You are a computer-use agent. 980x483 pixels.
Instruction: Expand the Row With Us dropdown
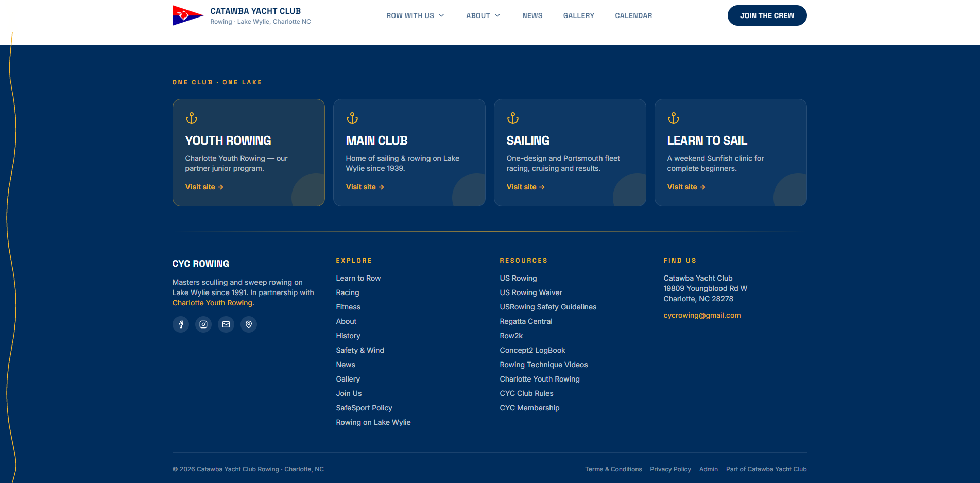click(415, 15)
